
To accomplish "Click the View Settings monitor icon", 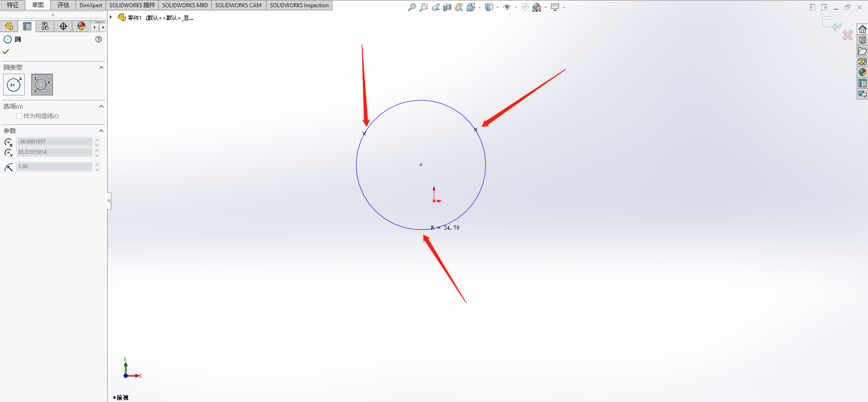I will click(555, 7).
